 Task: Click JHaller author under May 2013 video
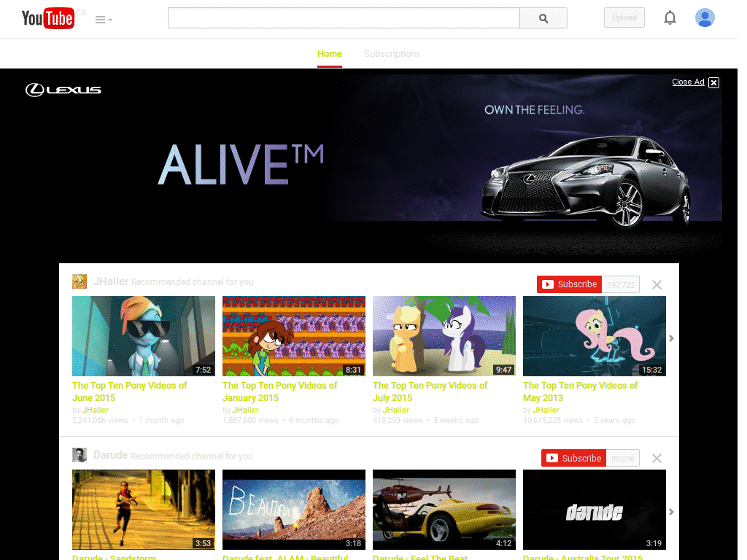point(546,410)
